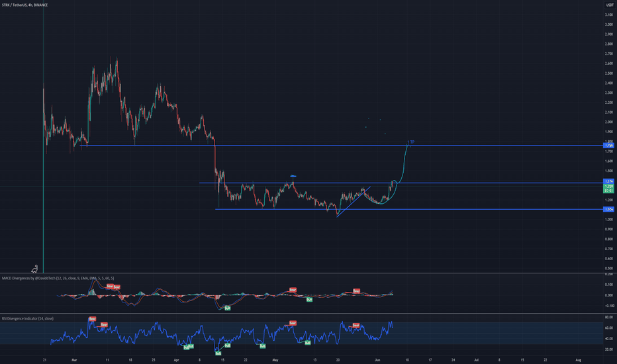Click '40.00' on the RSI scale

click(609, 339)
